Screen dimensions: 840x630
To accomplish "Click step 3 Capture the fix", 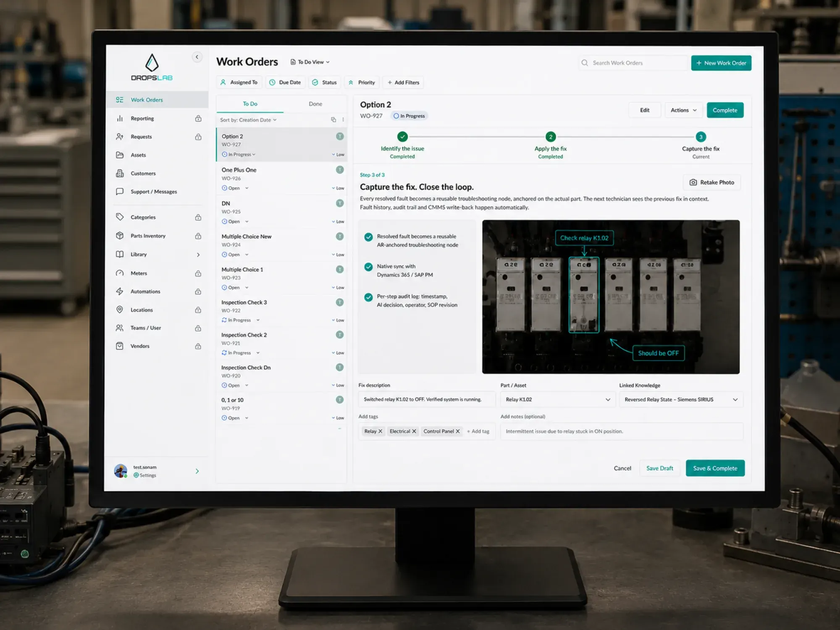I will 701,146.
